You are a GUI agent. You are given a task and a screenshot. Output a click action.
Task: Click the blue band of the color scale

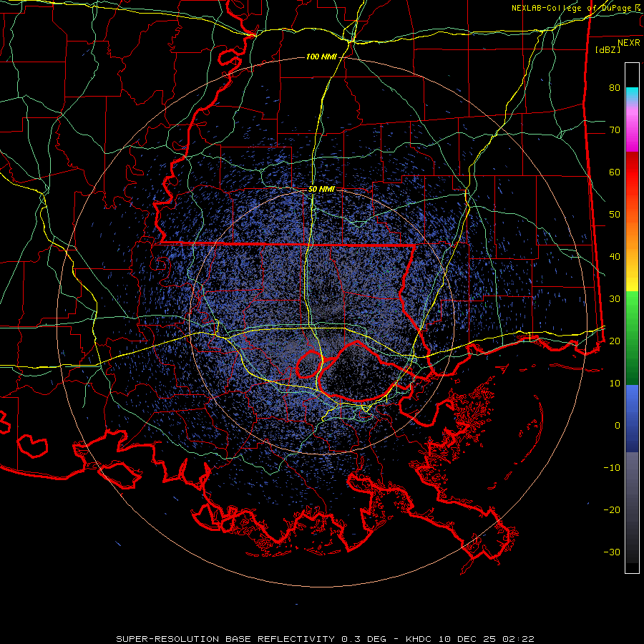tap(632, 418)
